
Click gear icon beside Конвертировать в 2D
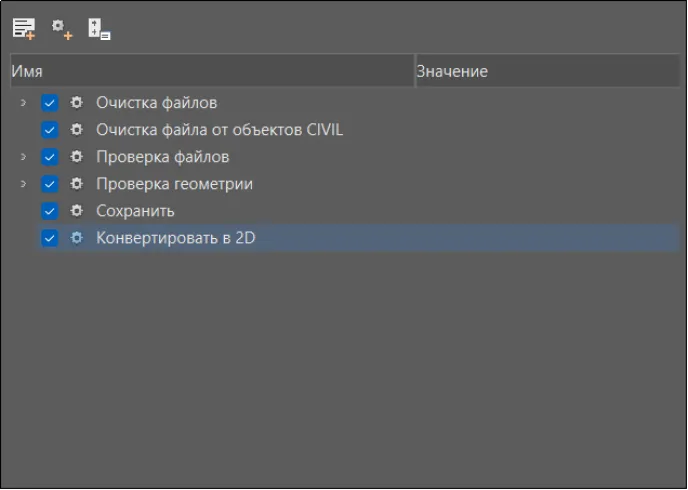[77, 238]
